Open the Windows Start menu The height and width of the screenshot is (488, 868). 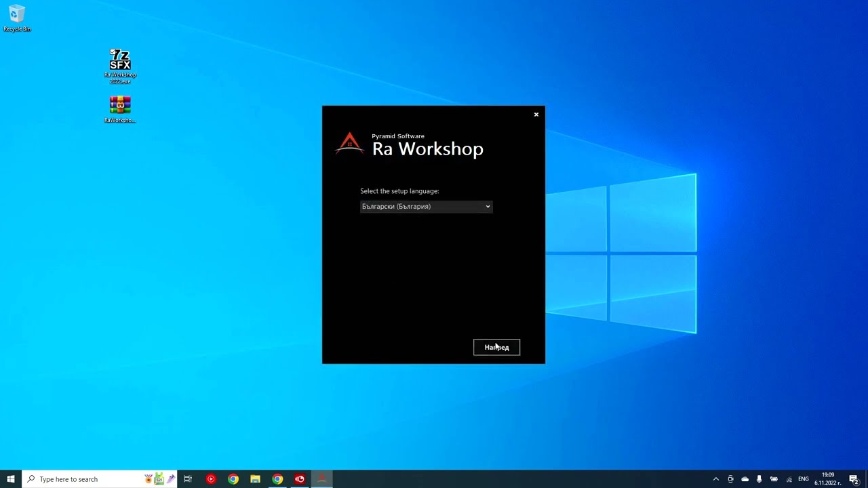(11, 479)
